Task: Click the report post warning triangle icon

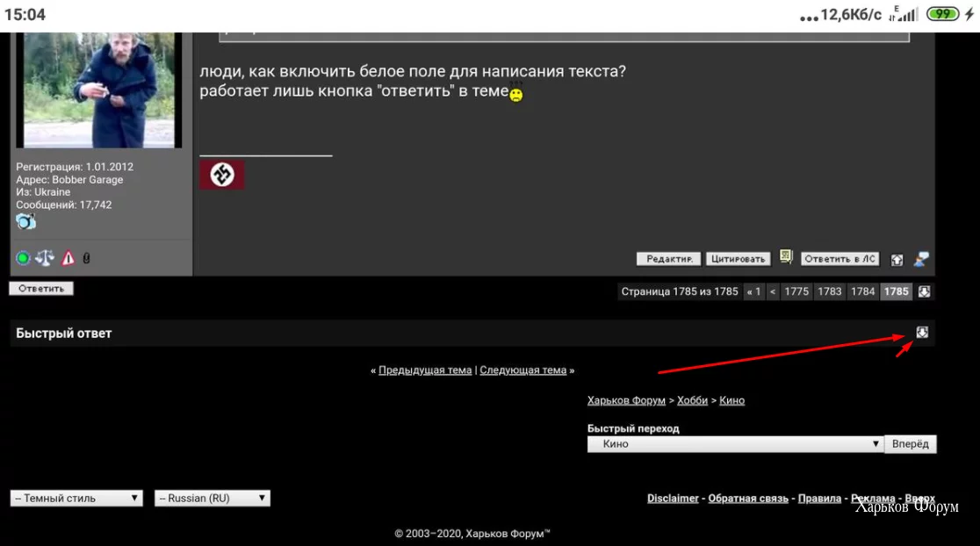Action: [x=68, y=258]
